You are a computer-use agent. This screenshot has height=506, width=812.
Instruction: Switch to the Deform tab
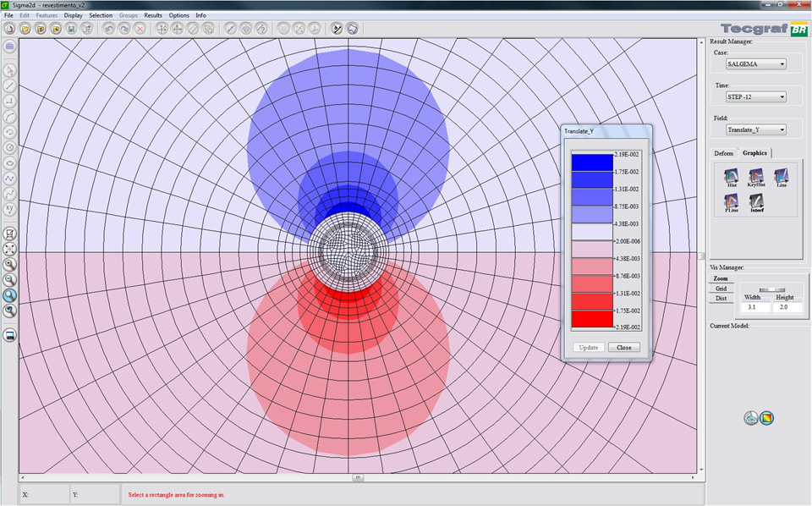pos(723,153)
